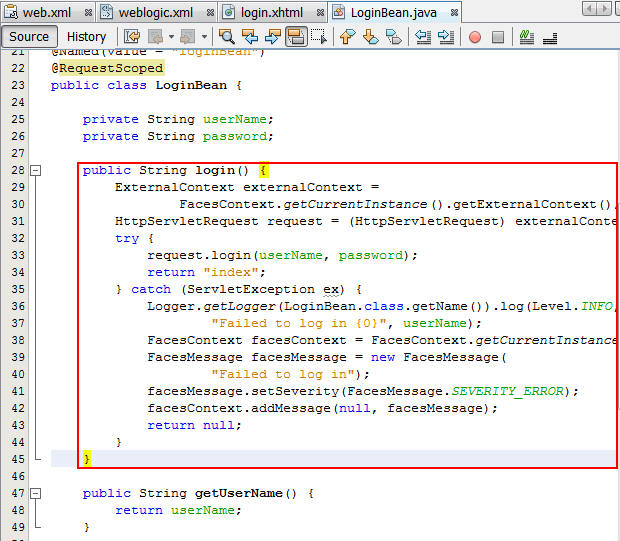Click the Forward navigation arrow icon
The image size is (620, 541).
188,37
